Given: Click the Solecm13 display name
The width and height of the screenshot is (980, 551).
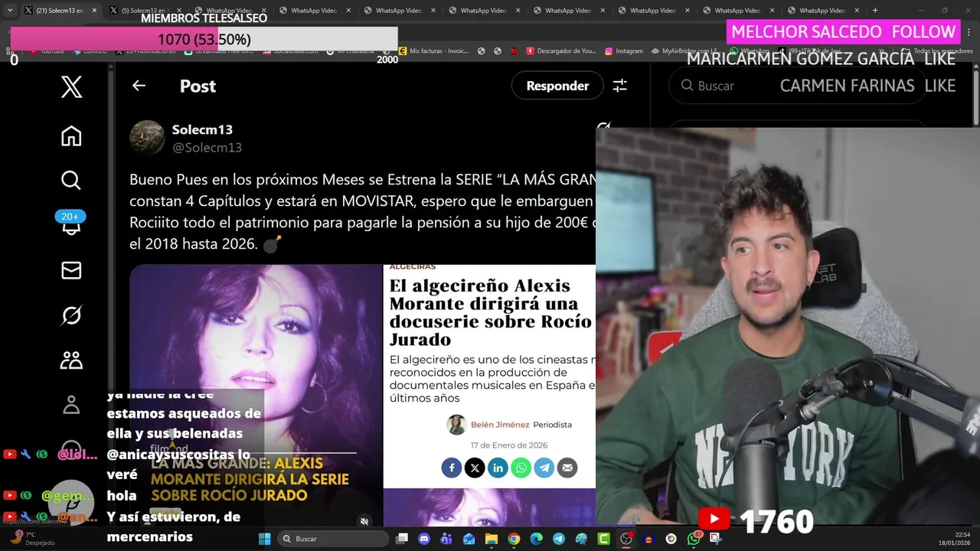Looking at the screenshot, I should pos(202,129).
